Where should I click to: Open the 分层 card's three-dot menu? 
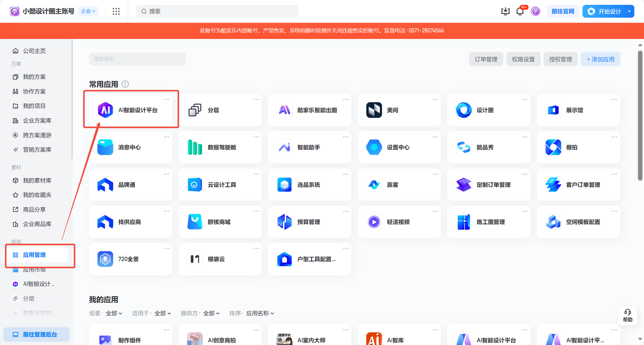point(256,99)
